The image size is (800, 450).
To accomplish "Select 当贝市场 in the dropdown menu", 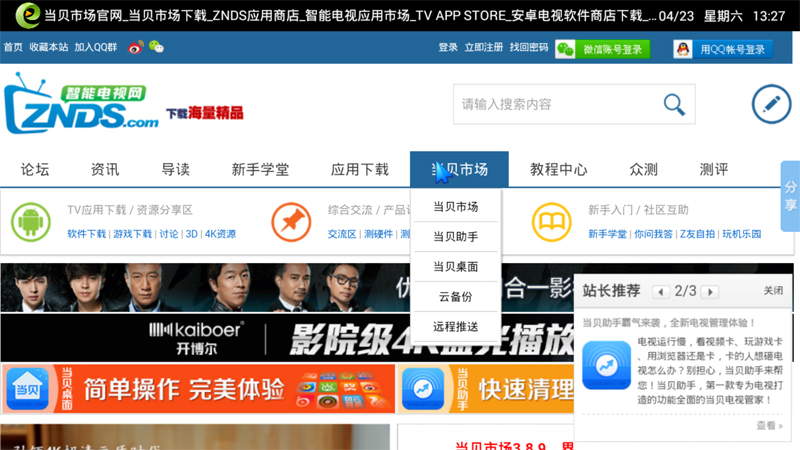I will (x=456, y=207).
